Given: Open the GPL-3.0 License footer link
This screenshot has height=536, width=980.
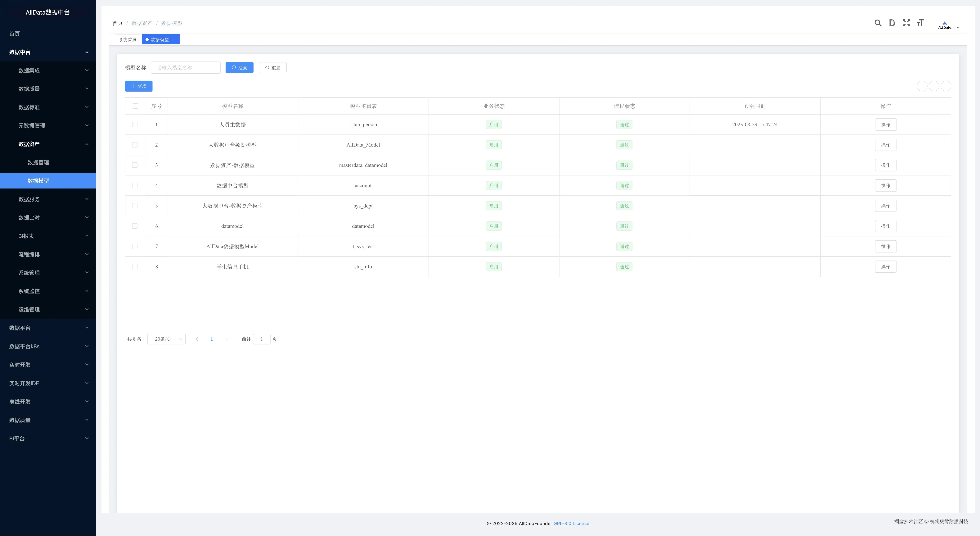Looking at the screenshot, I should 571,524.
